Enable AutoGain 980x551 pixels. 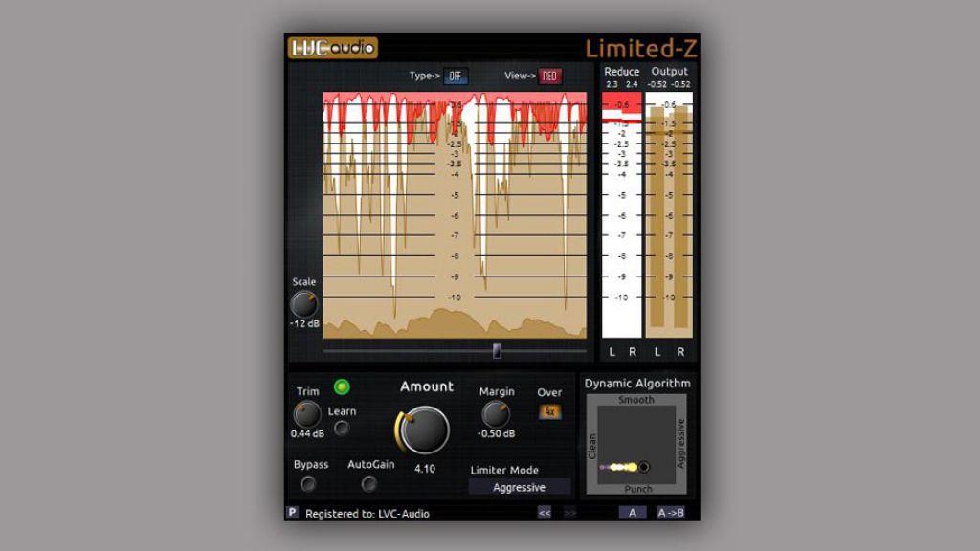368,483
